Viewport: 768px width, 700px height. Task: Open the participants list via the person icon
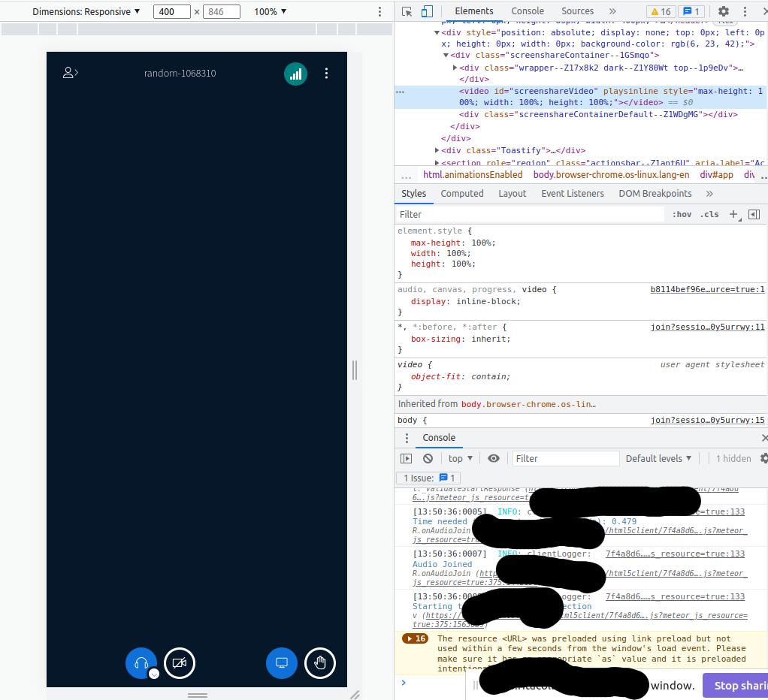click(x=69, y=72)
